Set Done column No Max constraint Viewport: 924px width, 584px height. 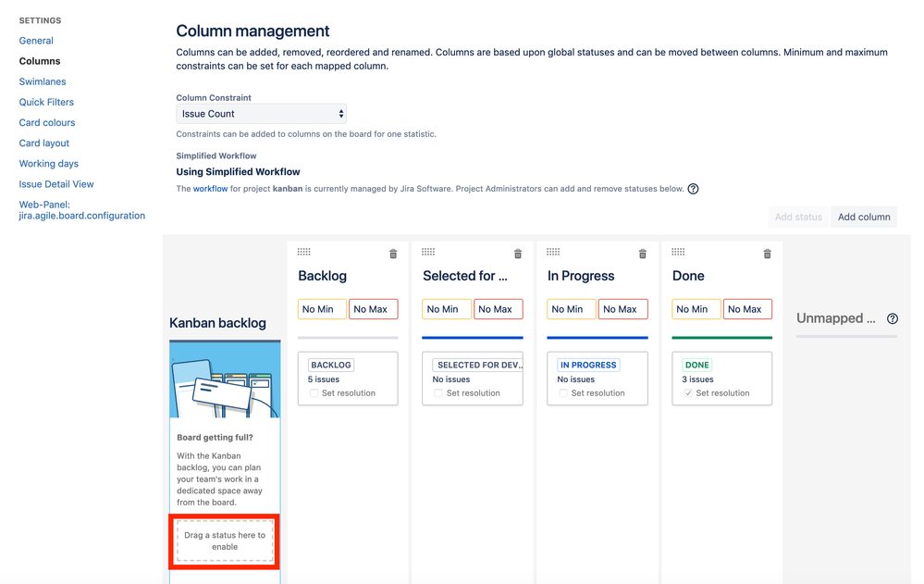click(748, 309)
